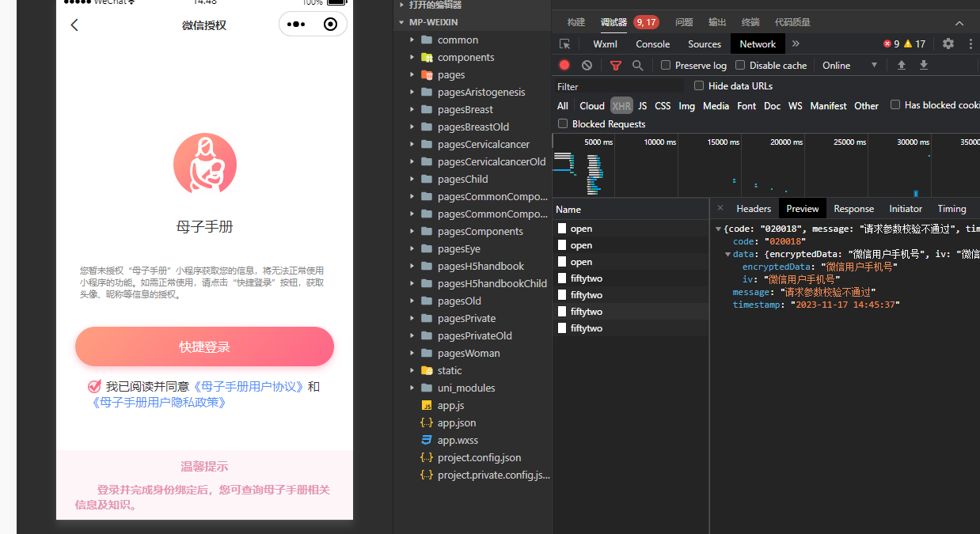Open the Headers tab
980x534 pixels.
tap(754, 209)
